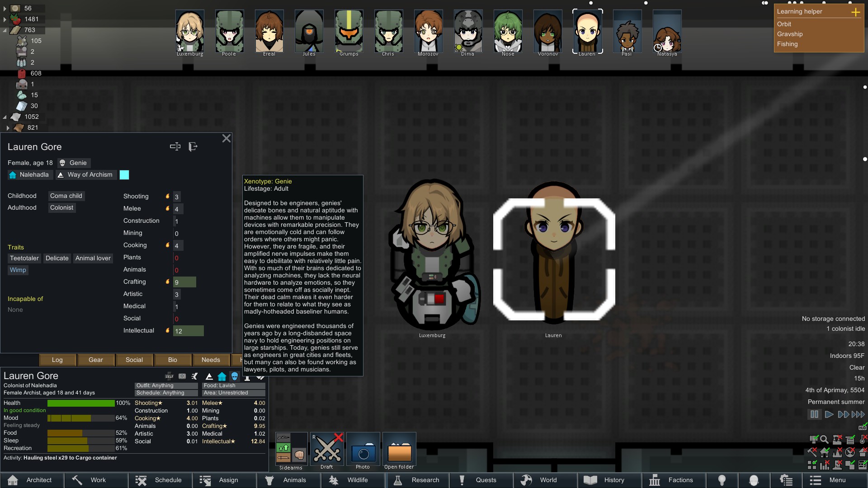Select Grumps' portrait in colonist bar
This screenshot has height=488, width=868.
(349, 32)
